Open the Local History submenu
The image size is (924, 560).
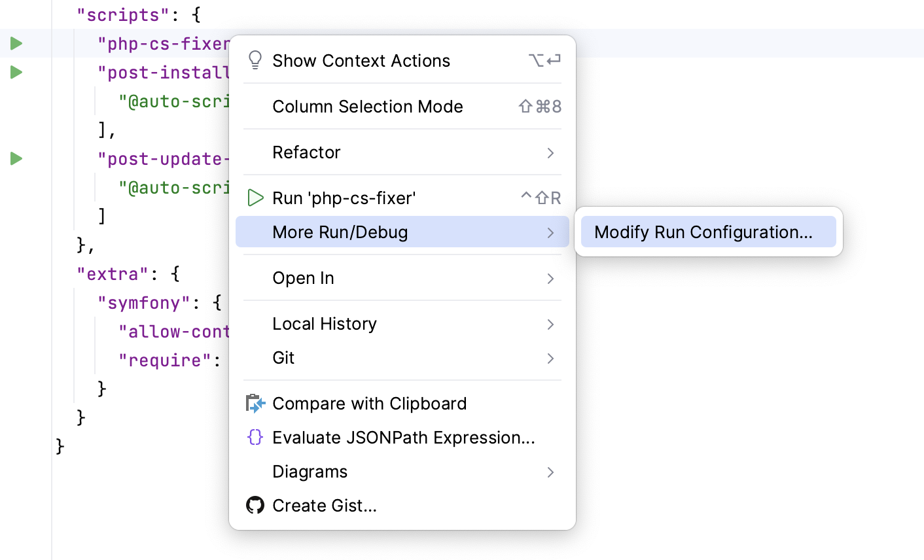pyautogui.click(x=402, y=323)
